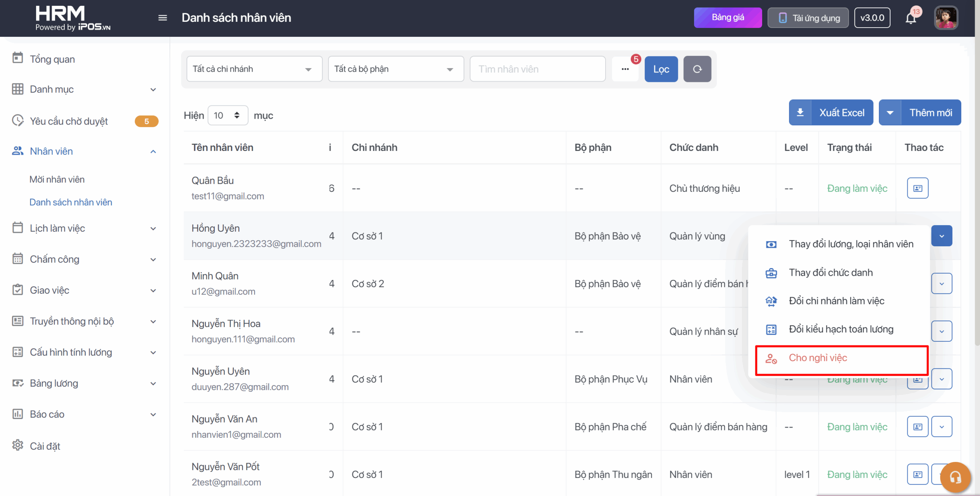Click the more filters ellipsis icon
Viewport: 980px width, 496px height.
click(x=625, y=69)
